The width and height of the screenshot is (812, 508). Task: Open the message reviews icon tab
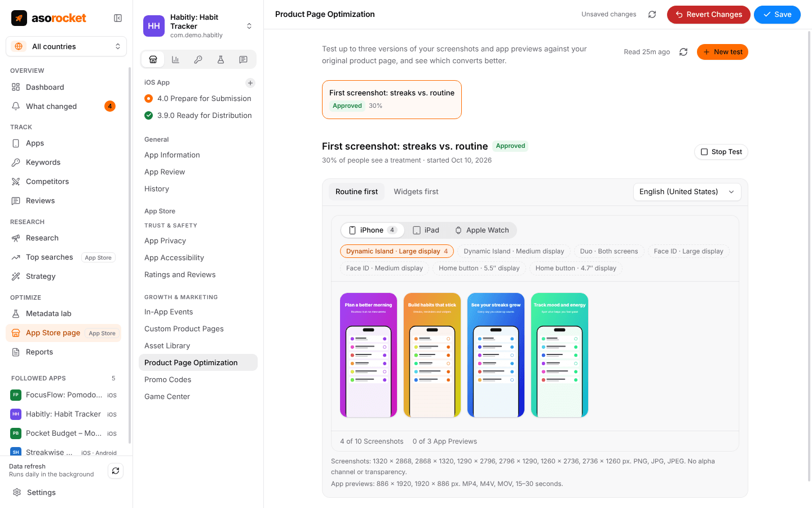click(243, 59)
